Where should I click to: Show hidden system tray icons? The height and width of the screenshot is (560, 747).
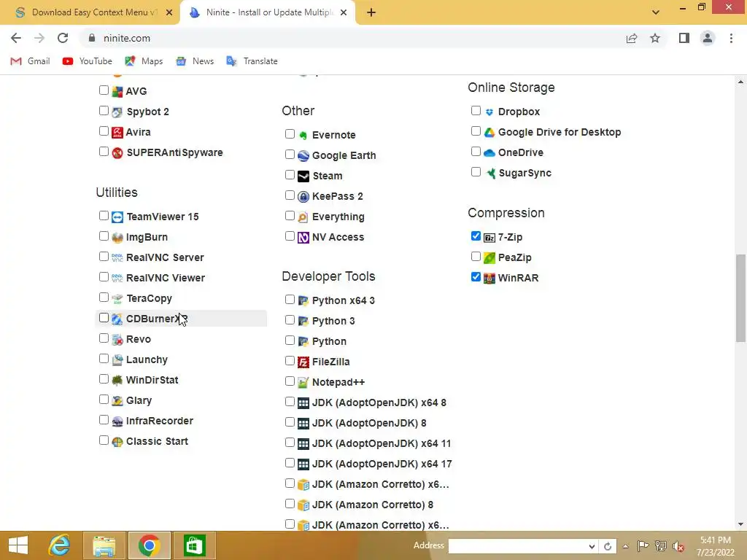[625, 546]
